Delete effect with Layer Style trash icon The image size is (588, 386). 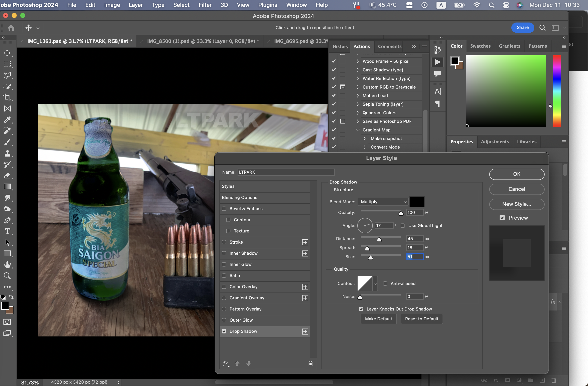310,363
